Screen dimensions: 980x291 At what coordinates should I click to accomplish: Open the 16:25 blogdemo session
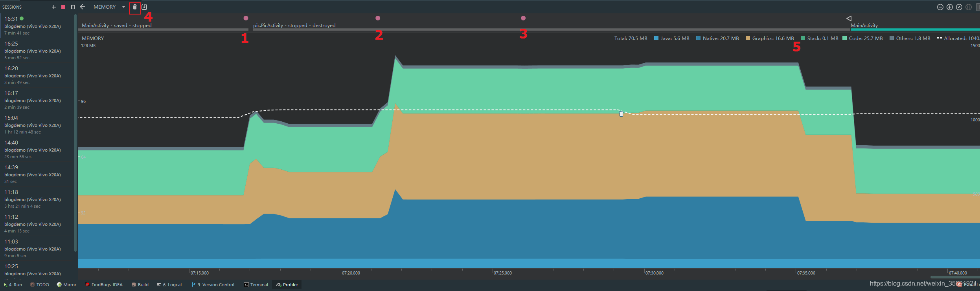click(x=37, y=50)
